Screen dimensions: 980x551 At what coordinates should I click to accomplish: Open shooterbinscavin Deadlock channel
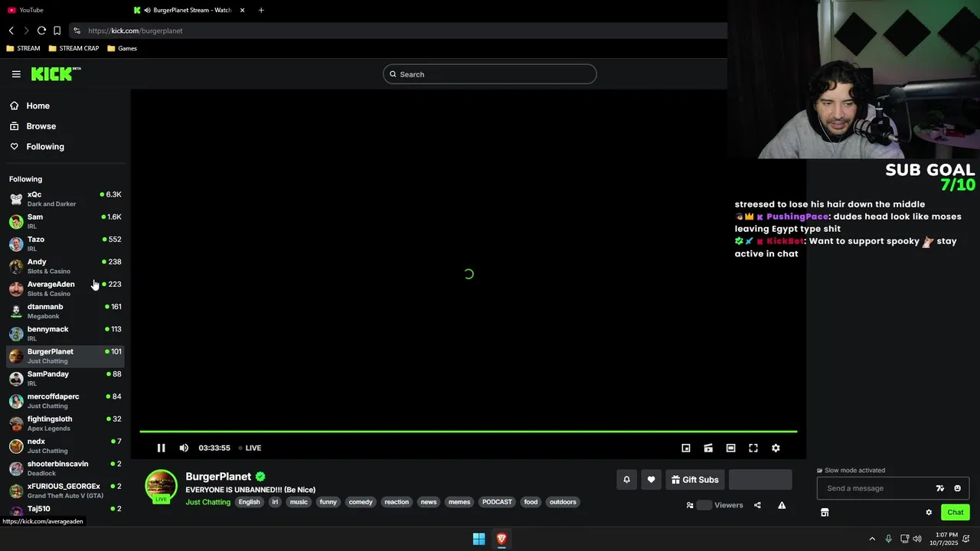(65, 468)
